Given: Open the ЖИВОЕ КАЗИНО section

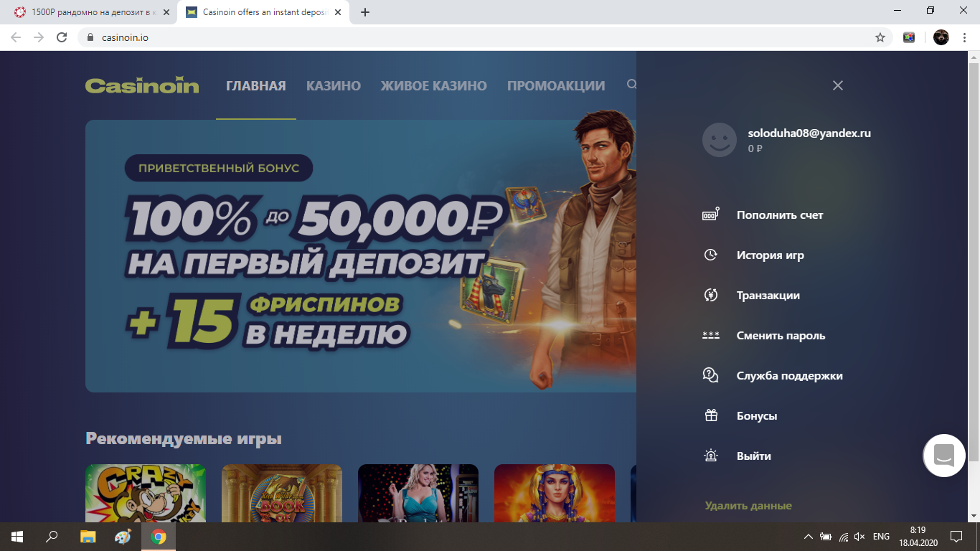Looking at the screenshot, I should tap(434, 86).
